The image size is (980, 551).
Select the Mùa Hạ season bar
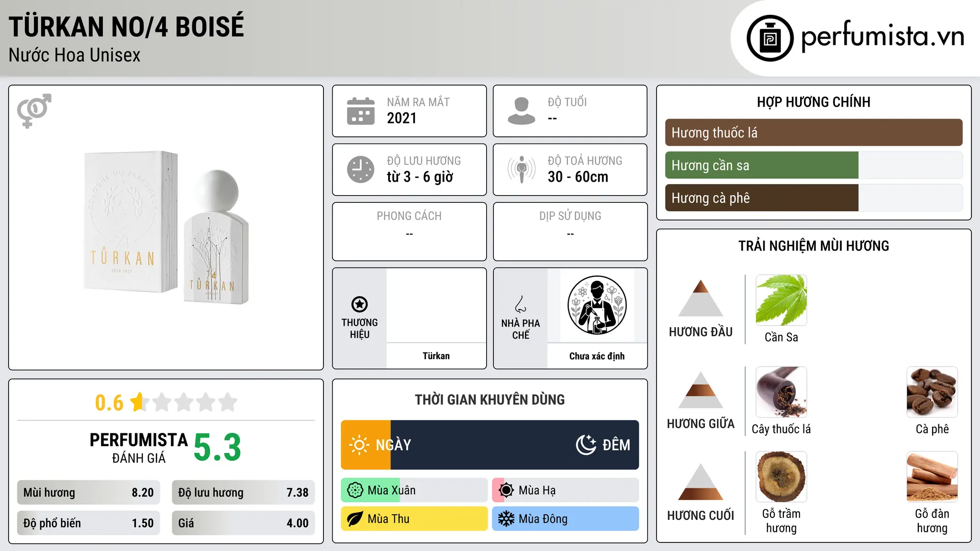coord(565,490)
